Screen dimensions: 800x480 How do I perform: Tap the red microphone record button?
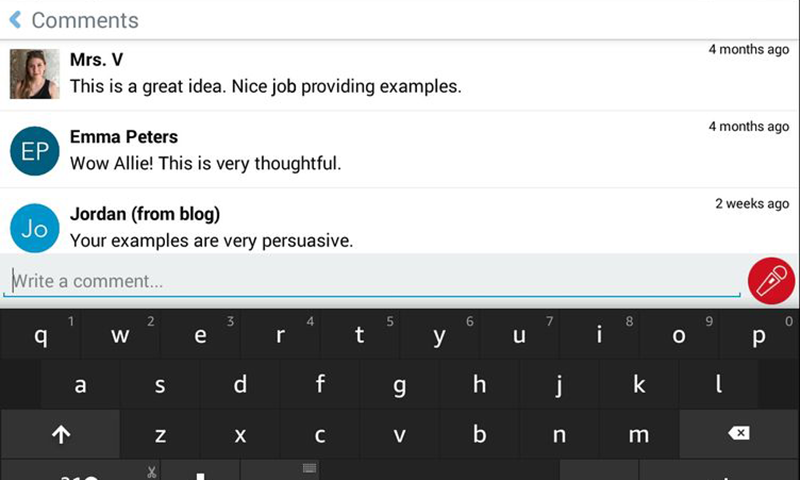click(x=771, y=281)
